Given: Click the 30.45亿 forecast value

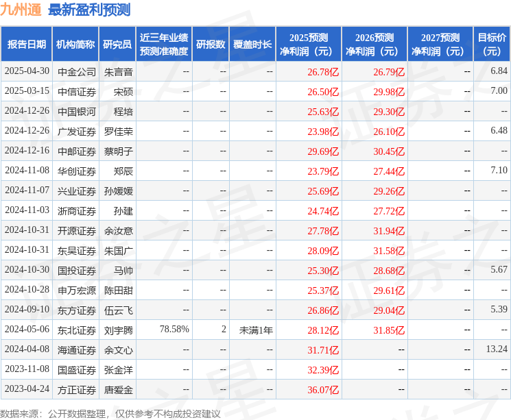Looking at the screenshot, I should pos(389,151).
